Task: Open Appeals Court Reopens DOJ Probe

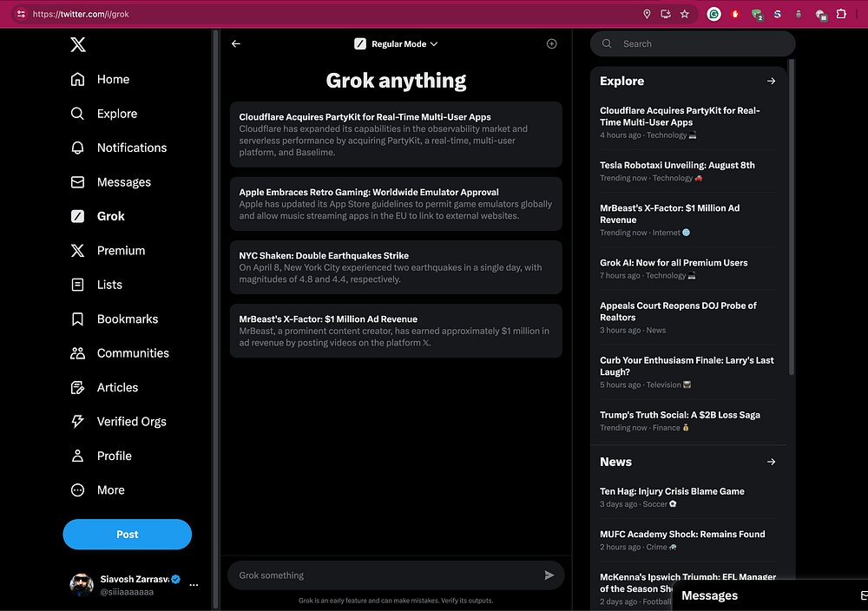Action: 688,317
